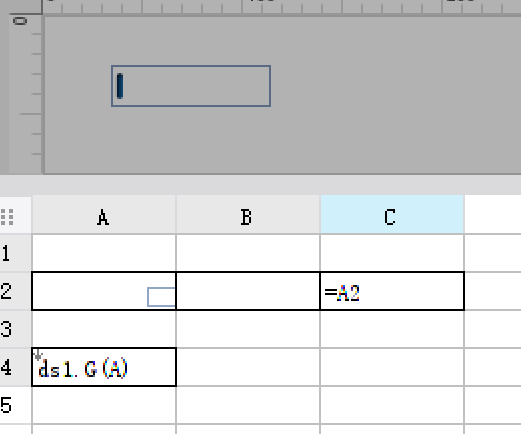Image resolution: width=521 pixels, height=434 pixels.
Task: Click the horizontal ruler at top
Action: [282, 7]
